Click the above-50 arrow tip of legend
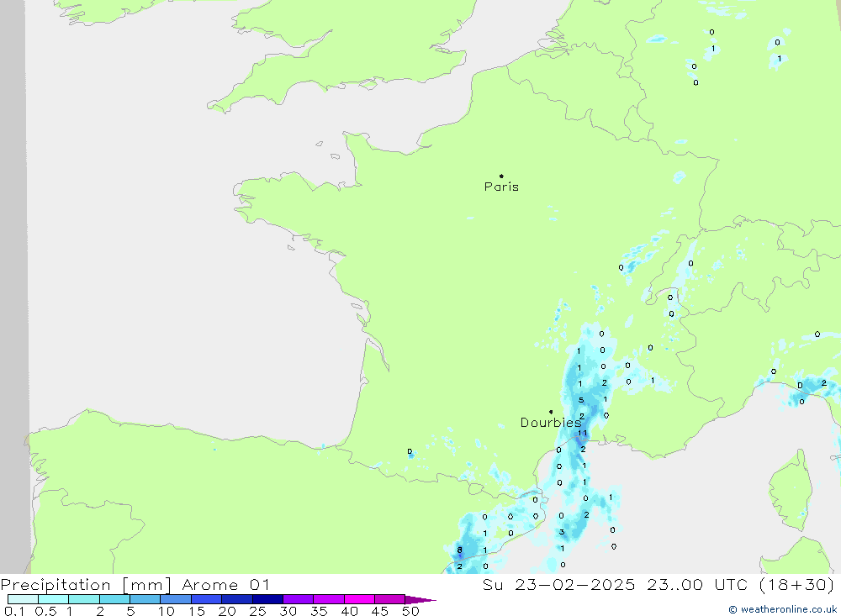This screenshot has height=616, width=841. 420,599
